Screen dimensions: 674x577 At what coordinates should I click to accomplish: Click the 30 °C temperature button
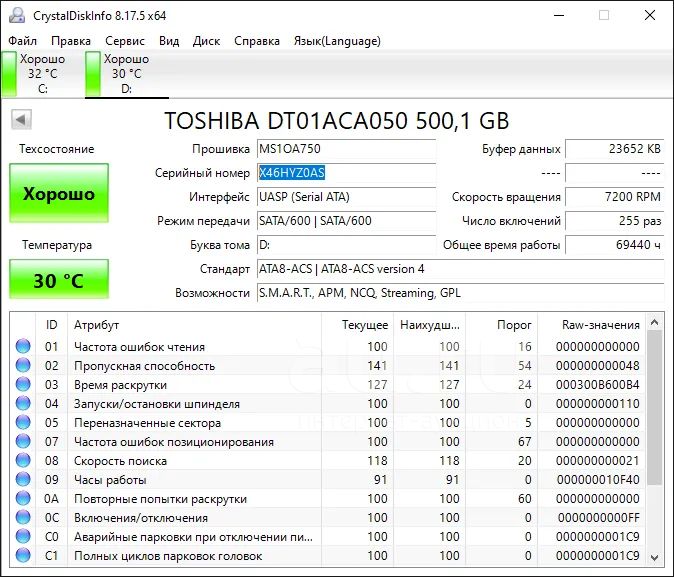(59, 279)
